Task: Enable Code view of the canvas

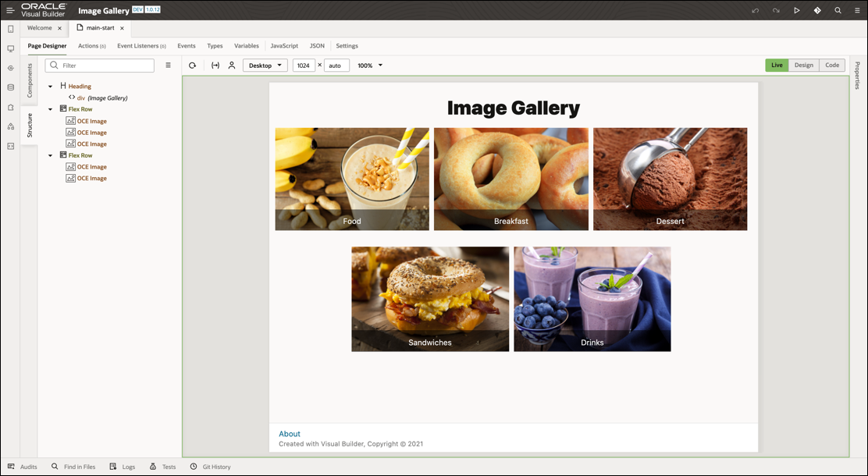Action: (832, 65)
